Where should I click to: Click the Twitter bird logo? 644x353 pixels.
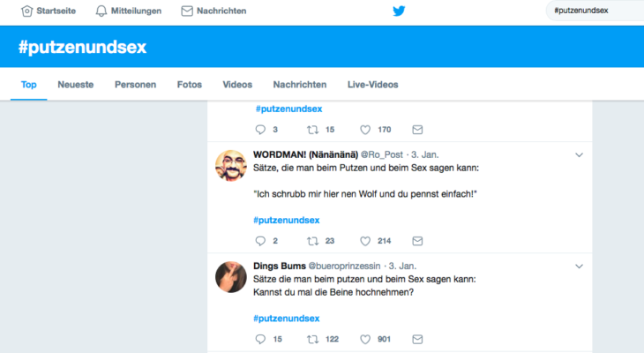coord(399,11)
